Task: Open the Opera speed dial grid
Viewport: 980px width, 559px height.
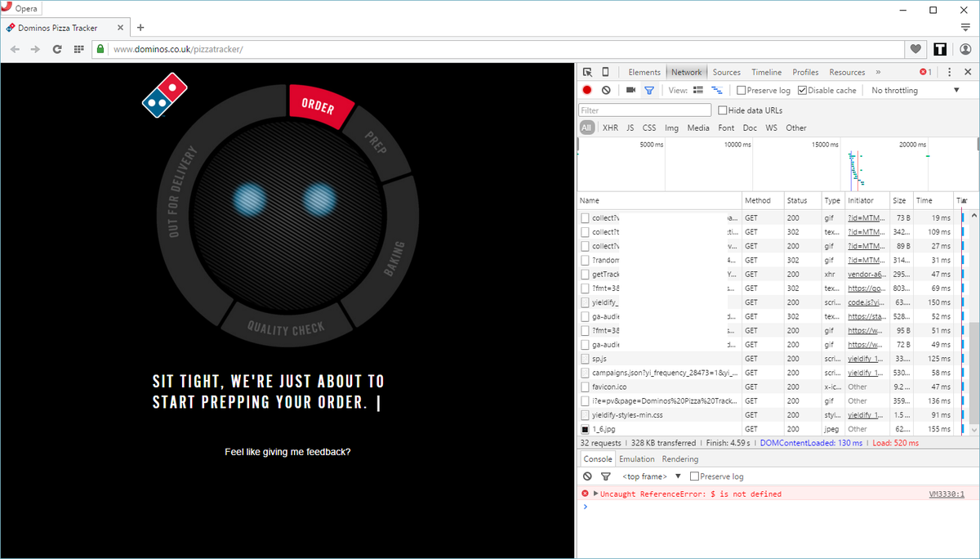Action: pyautogui.click(x=78, y=49)
